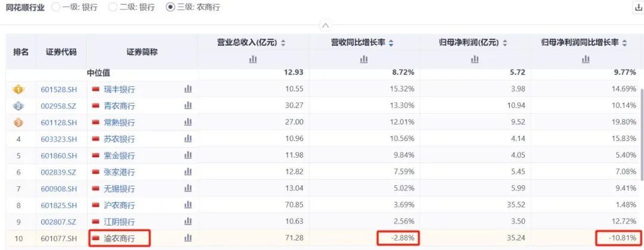Show bar chart under 营收同比增长率 column header
The width and height of the screenshot is (644, 250).
click(x=364, y=60)
